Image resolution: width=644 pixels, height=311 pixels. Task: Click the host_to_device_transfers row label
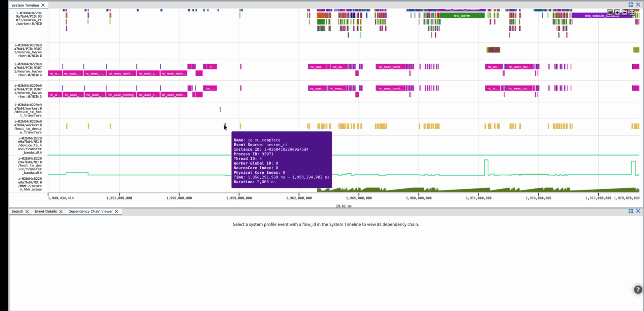(x=28, y=127)
